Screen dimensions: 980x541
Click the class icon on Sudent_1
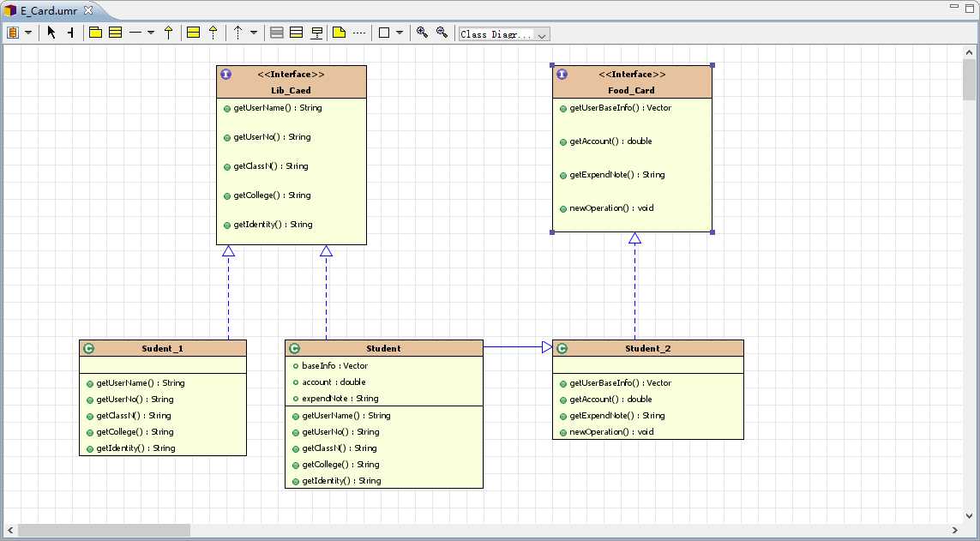coord(89,349)
